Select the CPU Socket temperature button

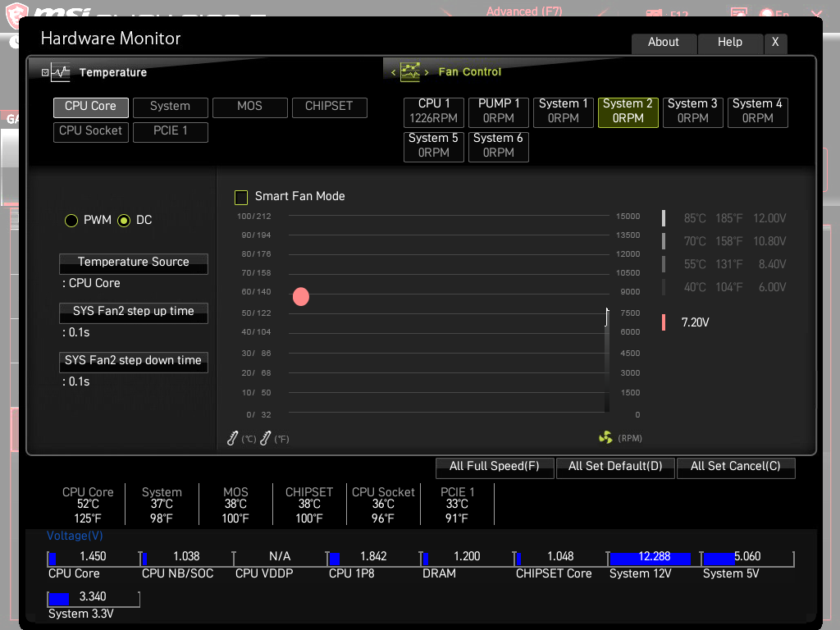(x=90, y=132)
